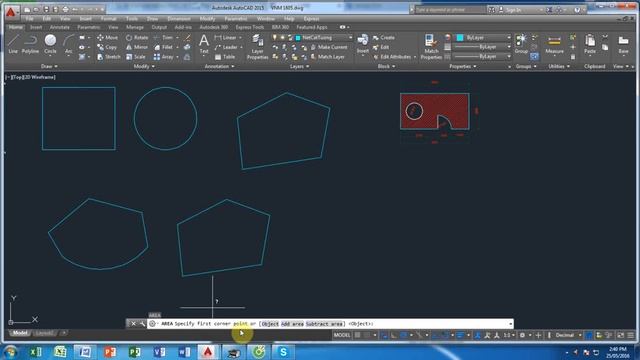This screenshot has width=640, height=360.
Task: Click the Array tool
Action: pyautogui.click(x=163, y=57)
